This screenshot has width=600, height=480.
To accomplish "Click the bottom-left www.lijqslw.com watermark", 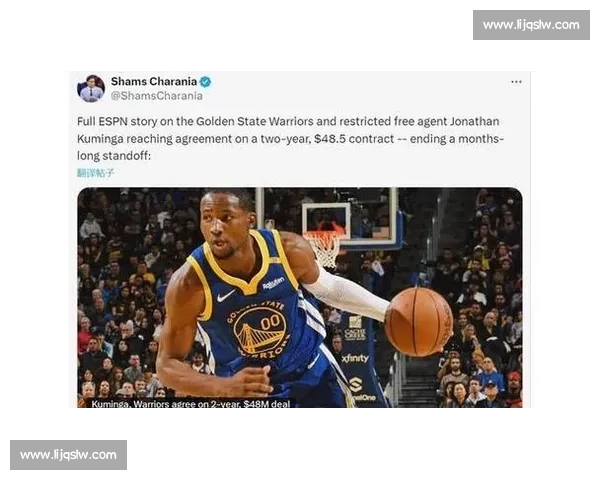I will coord(68,455).
